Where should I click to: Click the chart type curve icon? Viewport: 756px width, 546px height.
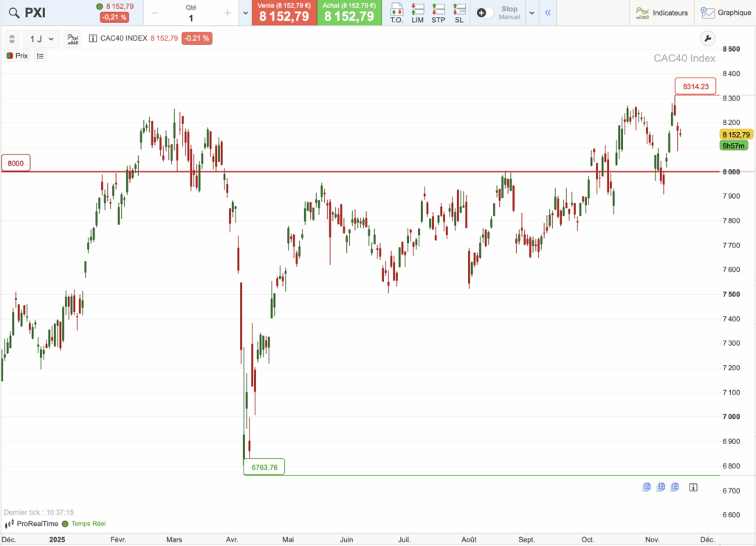72,38
